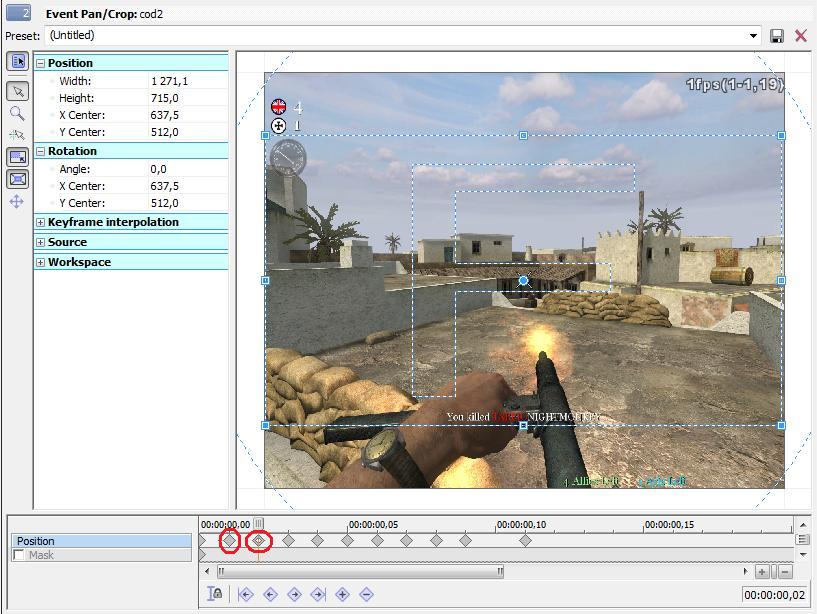This screenshot has height=614, width=817.
Task: Toggle Size About Center button
Action: click(x=17, y=179)
